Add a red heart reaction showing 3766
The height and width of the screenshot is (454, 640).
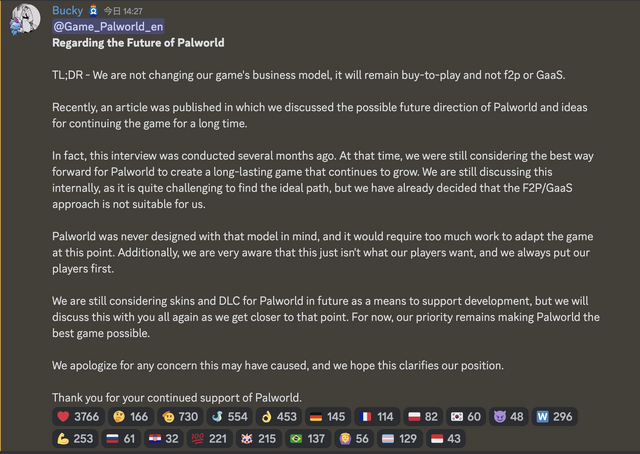coord(78,416)
